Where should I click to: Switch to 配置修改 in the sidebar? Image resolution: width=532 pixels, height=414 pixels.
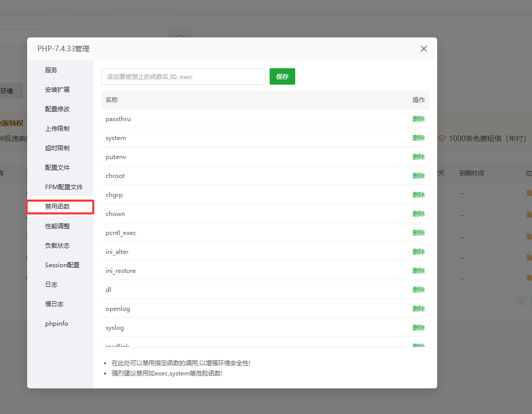coord(57,109)
